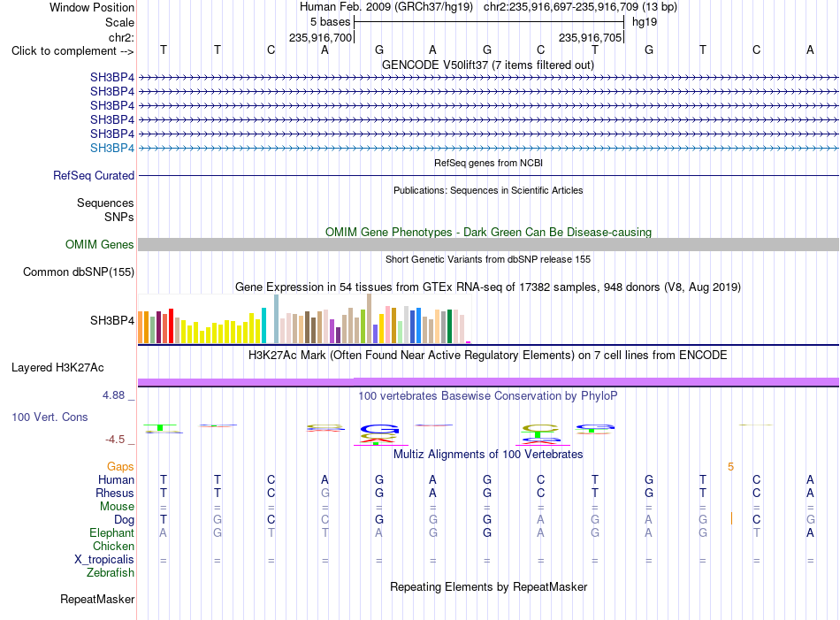Click the SNPs track label
Image resolution: width=840 pixels, height=620 pixels.
point(119,217)
